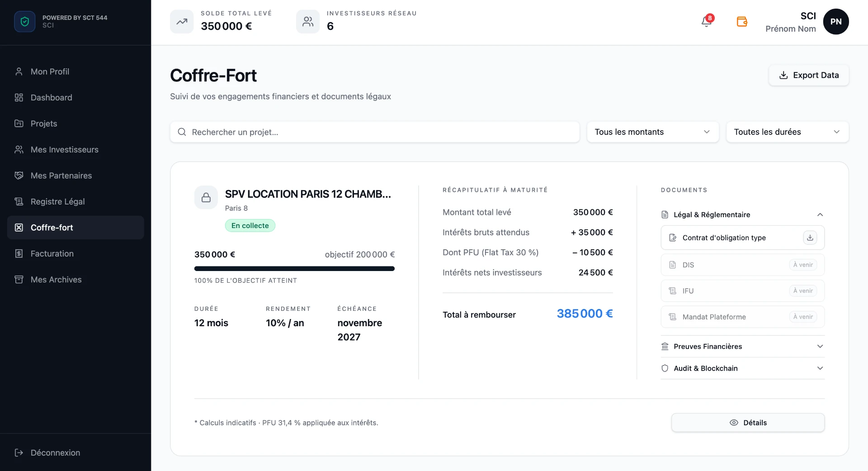Click the Export Data button

click(809, 75)
